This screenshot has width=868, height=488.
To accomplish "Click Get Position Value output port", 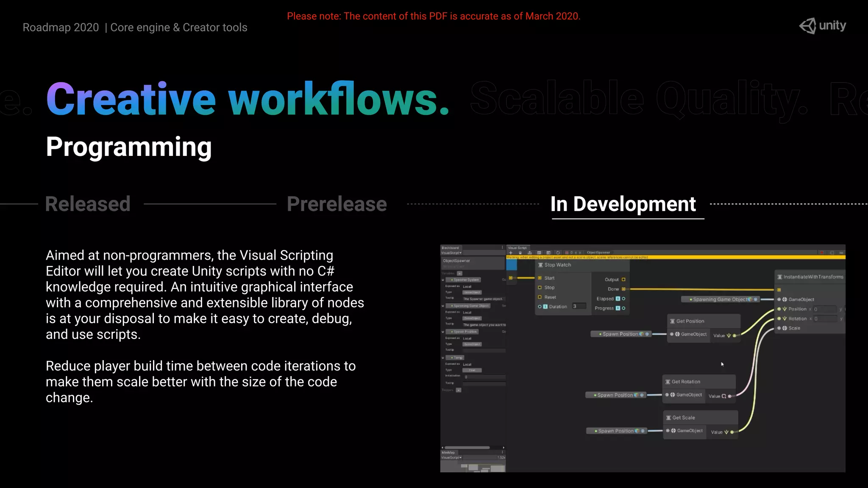I will (734, 335).
